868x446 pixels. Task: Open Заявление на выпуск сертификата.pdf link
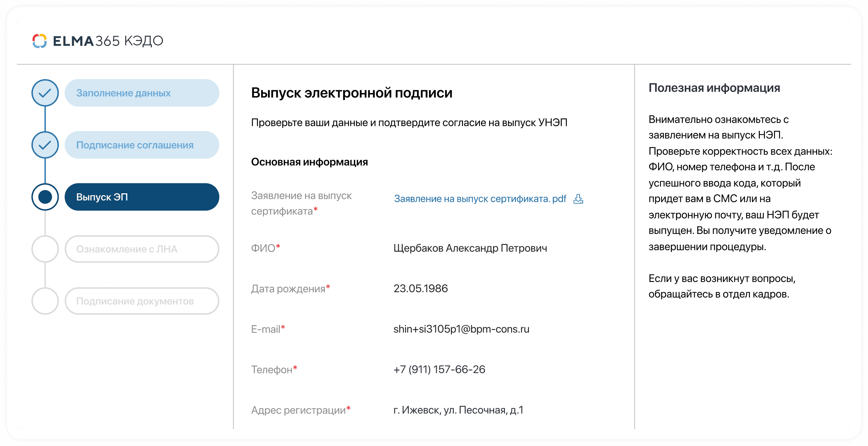pyautogui.click(x=480, y=199)
